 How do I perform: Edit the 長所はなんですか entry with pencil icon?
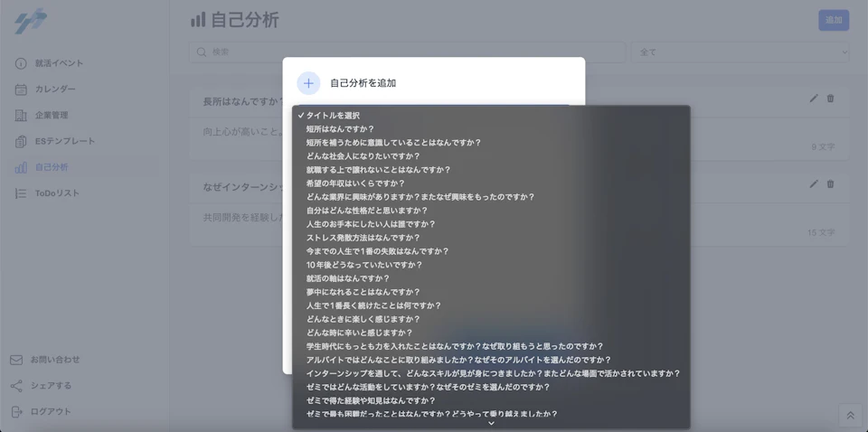pos(813,98)
